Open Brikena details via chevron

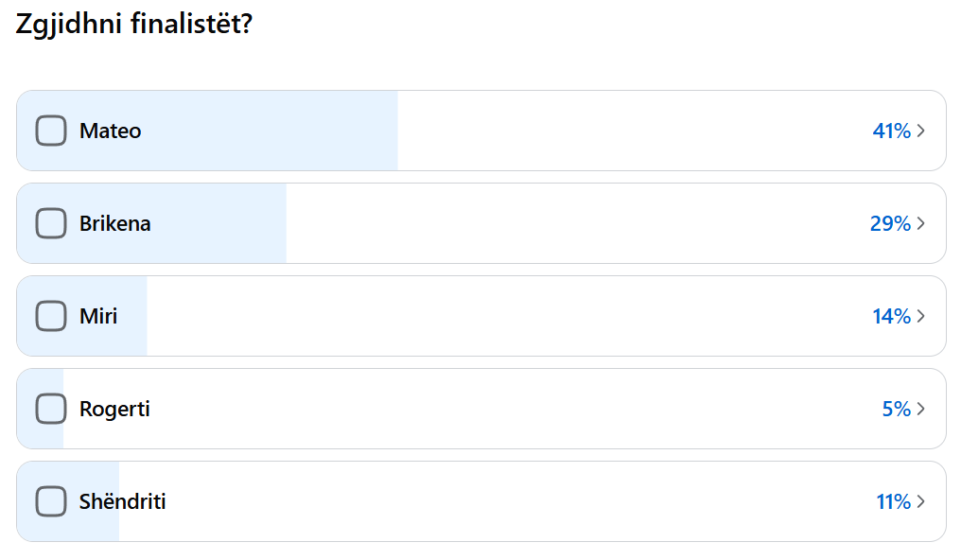(921, 223)
